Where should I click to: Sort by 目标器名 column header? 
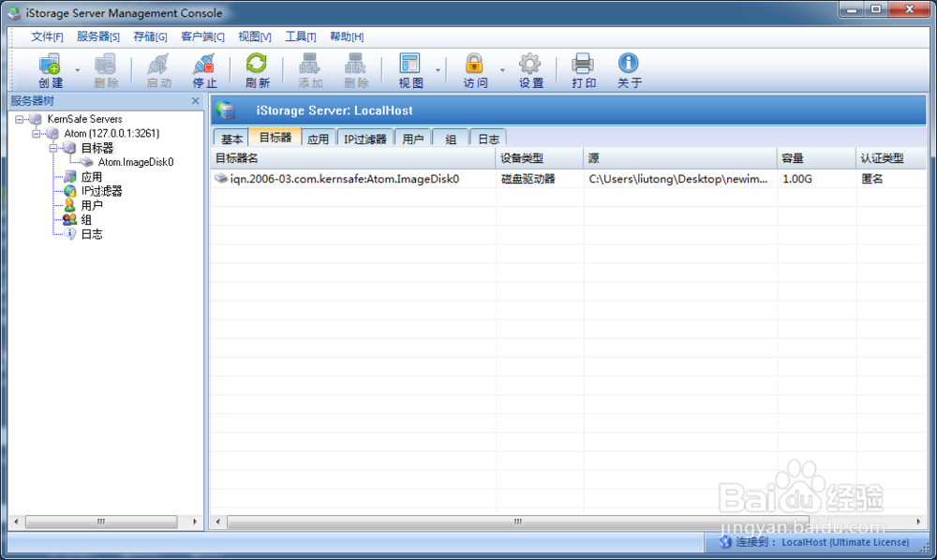tap(353, 158)
